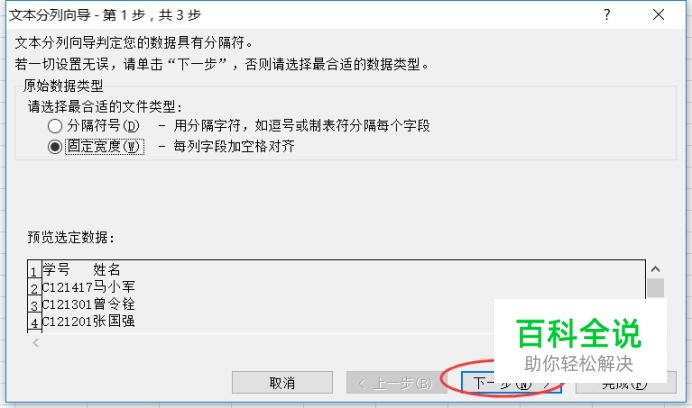Click the 取消 button
The width and height of the screenshot is (692, 408).
click(x=282, y=382)
